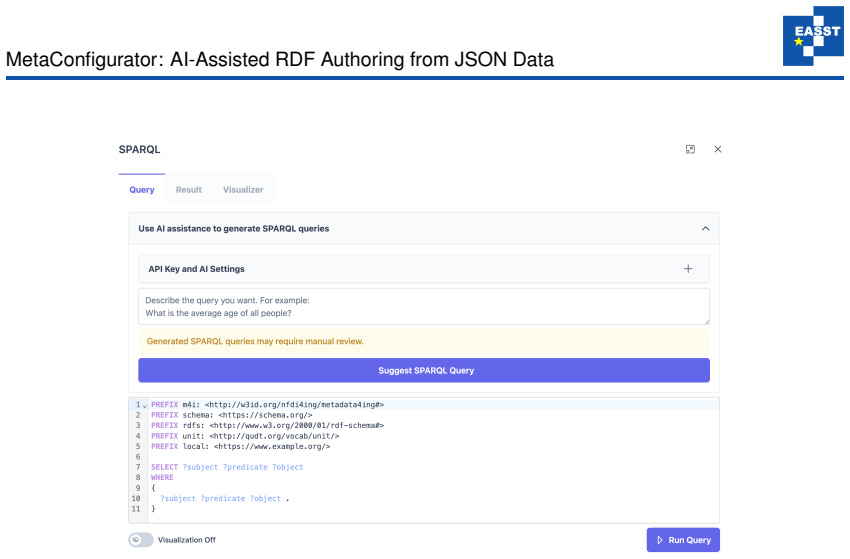The height and width of the screenshot is (559, 850).
Task: Switch to the Query tab
Action: click(141, 190)
